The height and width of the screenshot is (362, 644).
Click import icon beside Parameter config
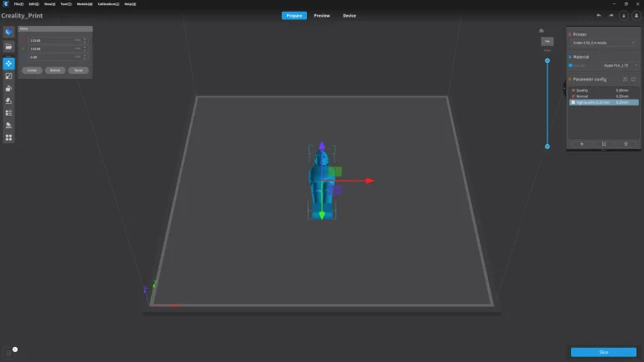coord(625,80)
